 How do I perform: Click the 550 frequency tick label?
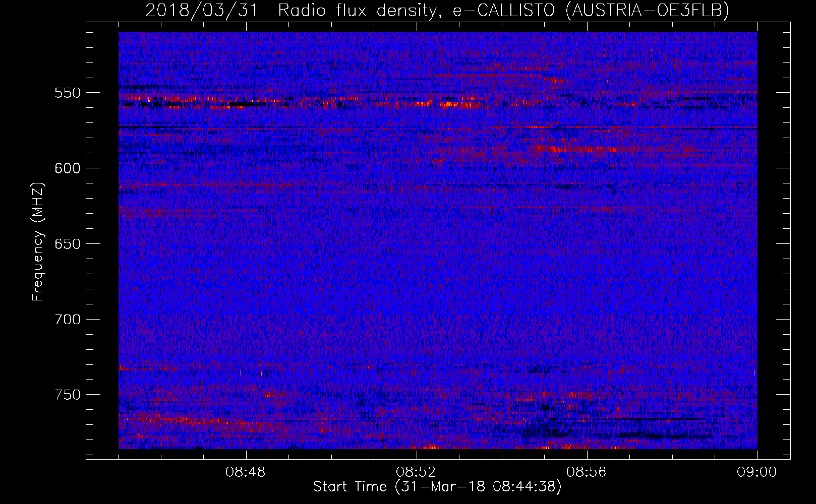pyautogui.click(x=68, y=93)
